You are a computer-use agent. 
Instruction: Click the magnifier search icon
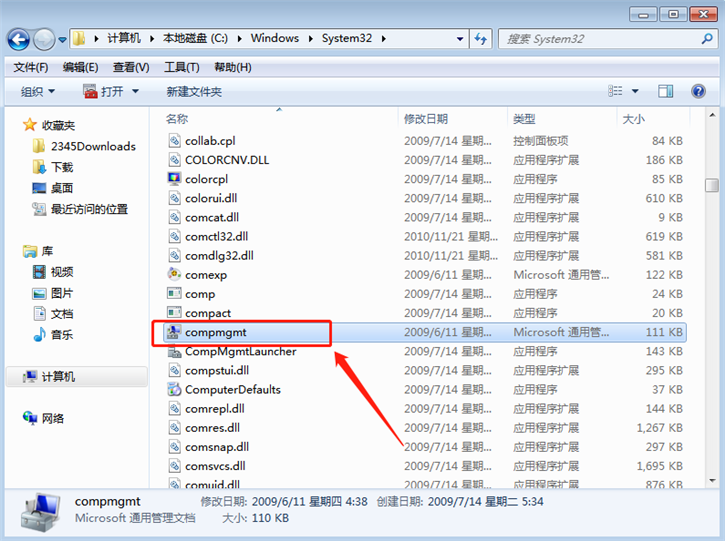707,39
